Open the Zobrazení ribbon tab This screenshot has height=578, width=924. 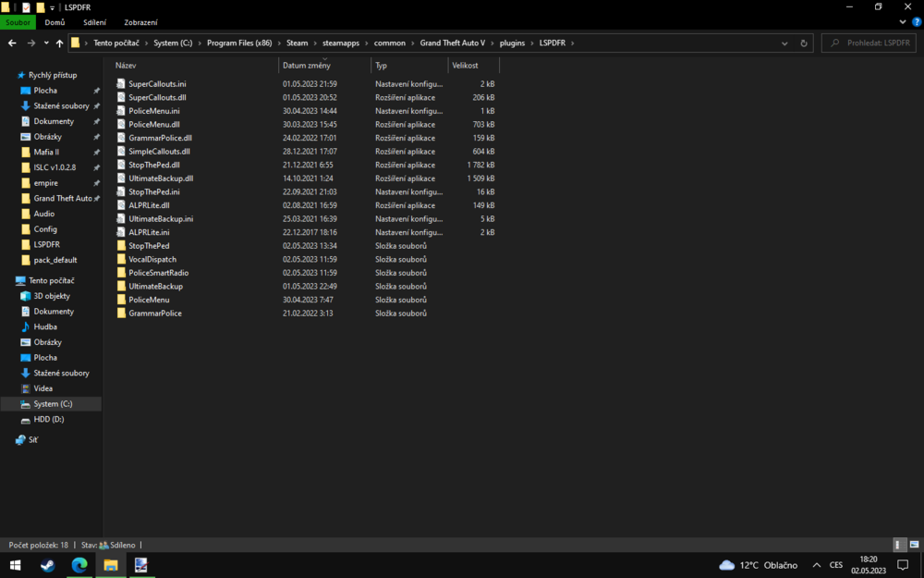[140, 22]
